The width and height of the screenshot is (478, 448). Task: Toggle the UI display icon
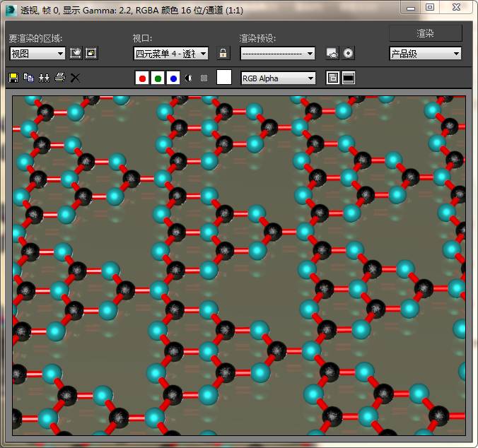349,78
